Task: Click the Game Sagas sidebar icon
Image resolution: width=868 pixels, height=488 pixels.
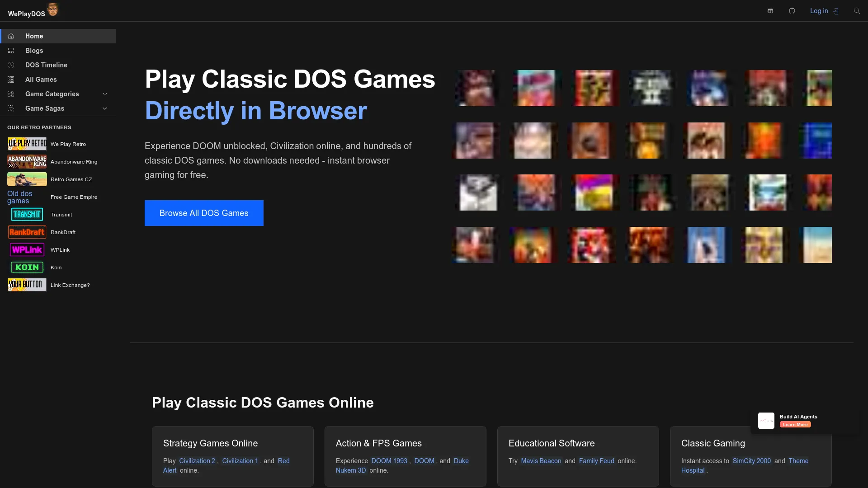Action: (x=11, y=108)
